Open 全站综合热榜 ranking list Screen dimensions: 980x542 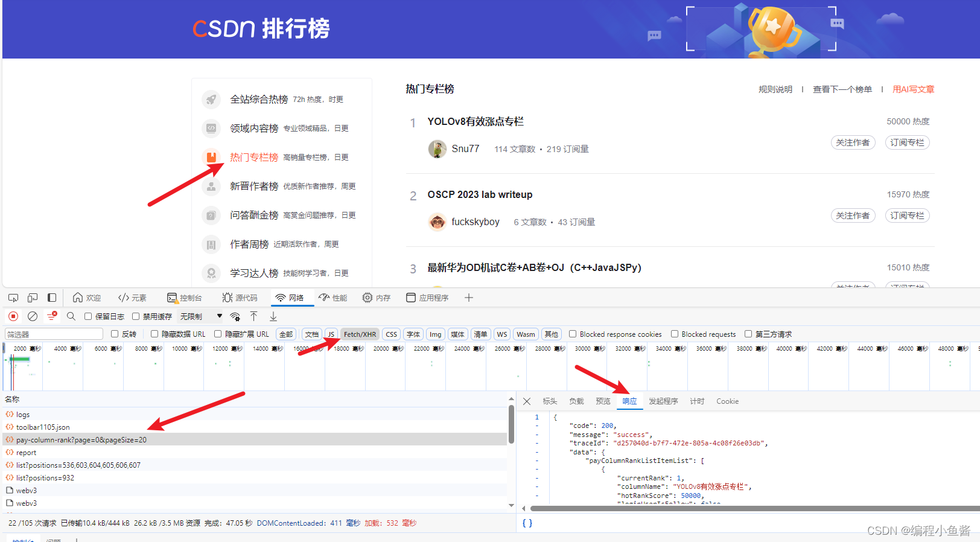click(259, 99)
